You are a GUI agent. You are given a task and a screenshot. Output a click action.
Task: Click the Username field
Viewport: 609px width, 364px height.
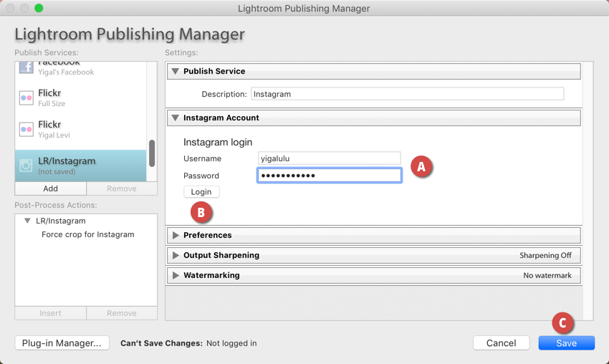coord(329,158)
